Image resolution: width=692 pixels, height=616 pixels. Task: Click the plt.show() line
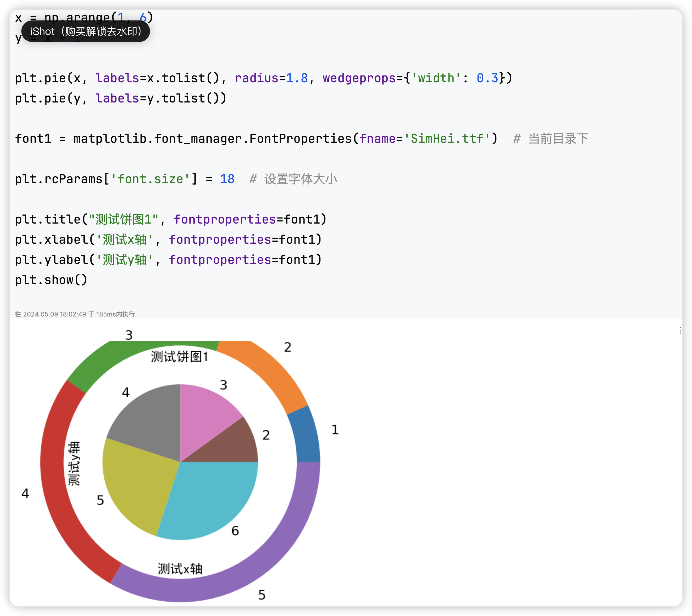51,280
